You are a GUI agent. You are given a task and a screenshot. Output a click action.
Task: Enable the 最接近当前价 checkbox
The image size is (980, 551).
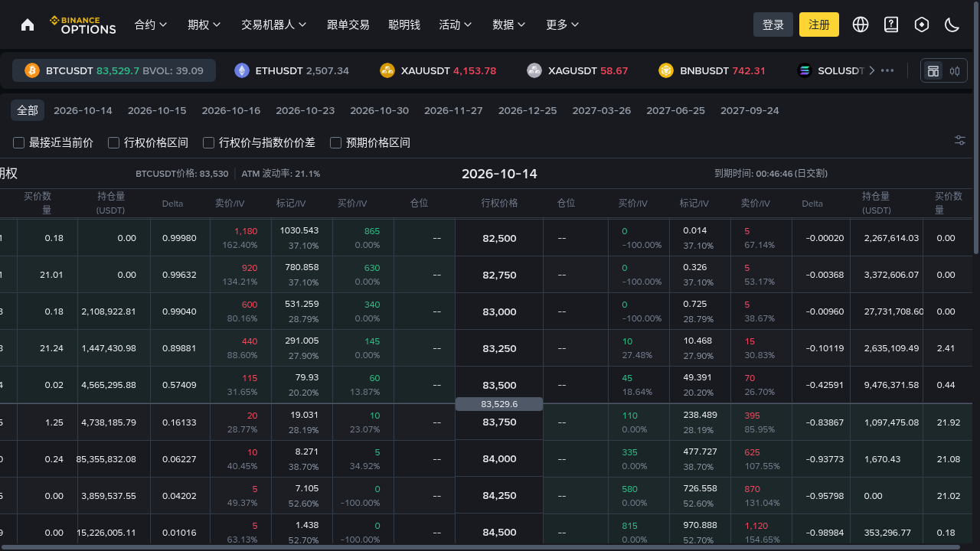click(x=19, y=142)
